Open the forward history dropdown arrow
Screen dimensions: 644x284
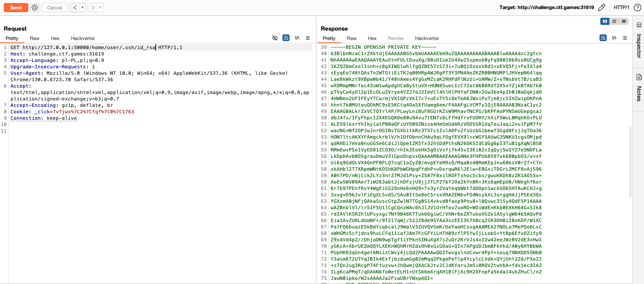(100, 8)
